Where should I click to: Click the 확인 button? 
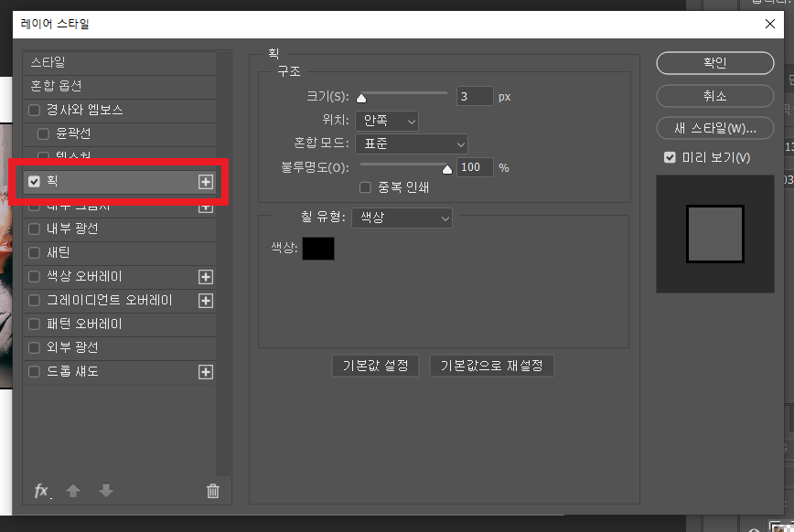coord(715,63)
